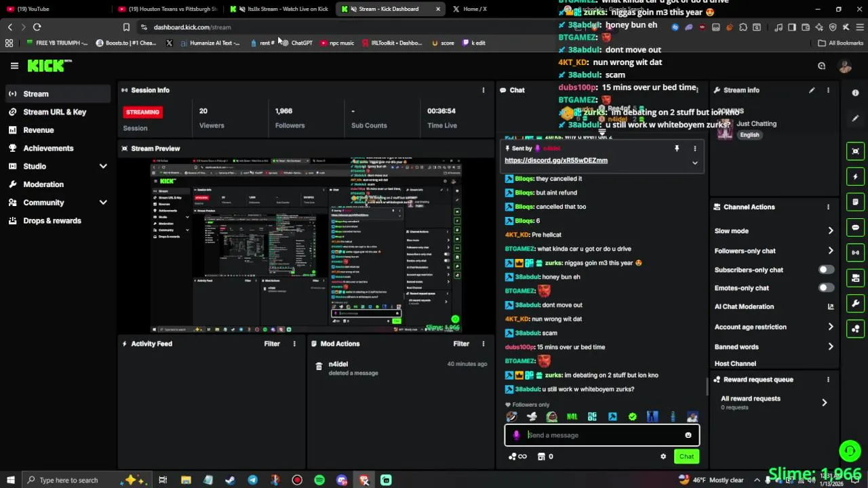Screen dimensions: 868x488
Task: Open the user avatar profile menu
Action: (845, 66)
